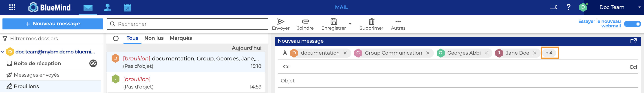
Task: Show the +4 hidden recipients
Action: click(x=549, y=53)
